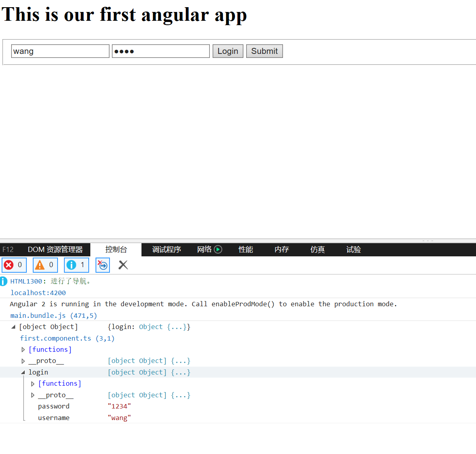476x454 pixels.
Task: Toggle the warning messages filter
Action: [45, 265]
